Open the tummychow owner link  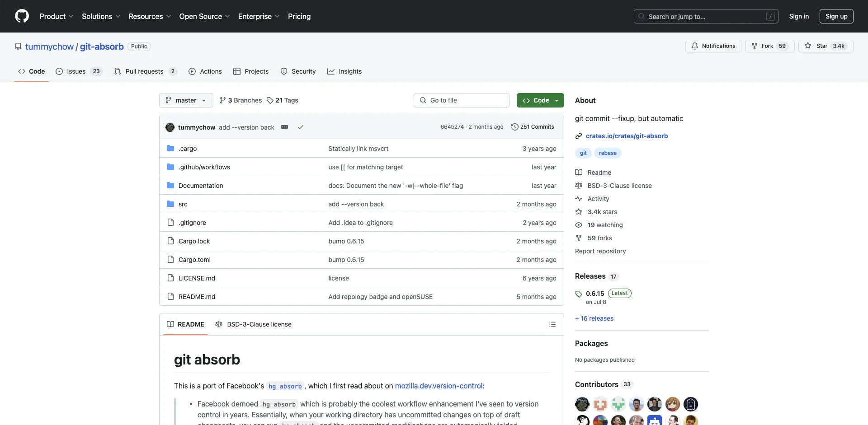point(49,47)
